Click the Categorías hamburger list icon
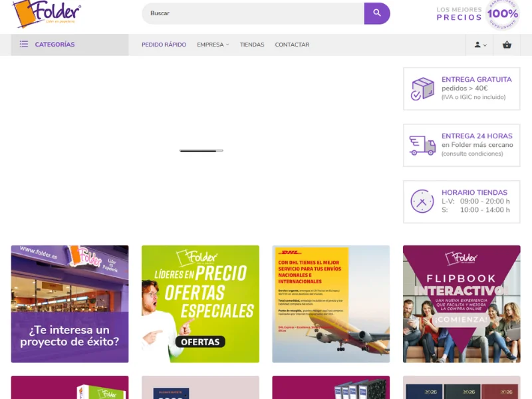 pos(24,44)
